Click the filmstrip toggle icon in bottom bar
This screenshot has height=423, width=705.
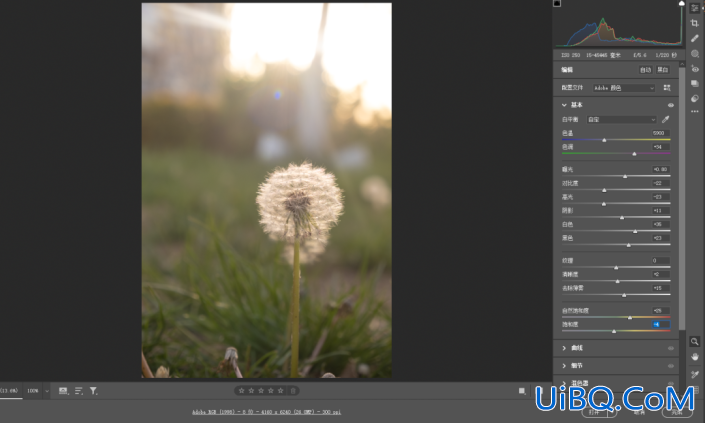63,391
